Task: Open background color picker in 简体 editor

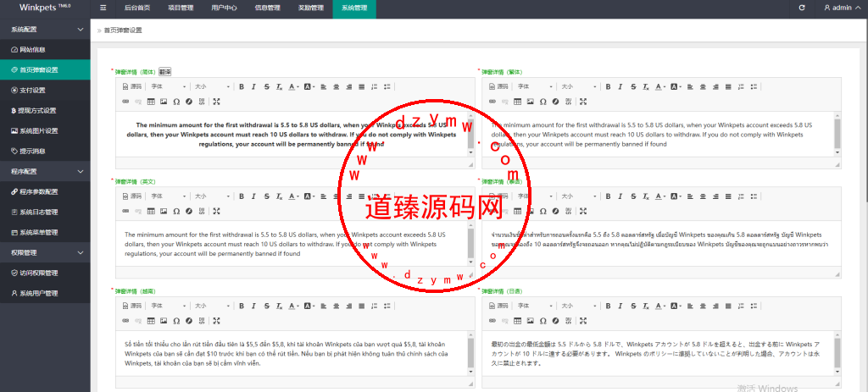Action: point(309,87)
